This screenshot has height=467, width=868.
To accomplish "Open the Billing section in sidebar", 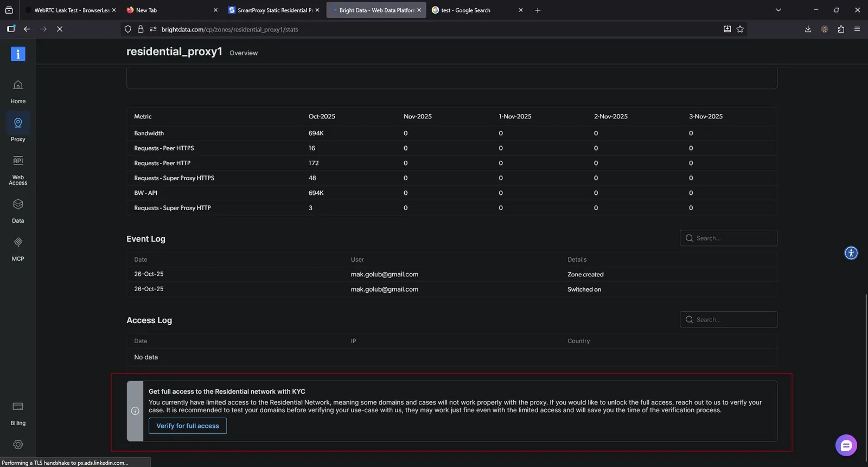I will point(18,413).
